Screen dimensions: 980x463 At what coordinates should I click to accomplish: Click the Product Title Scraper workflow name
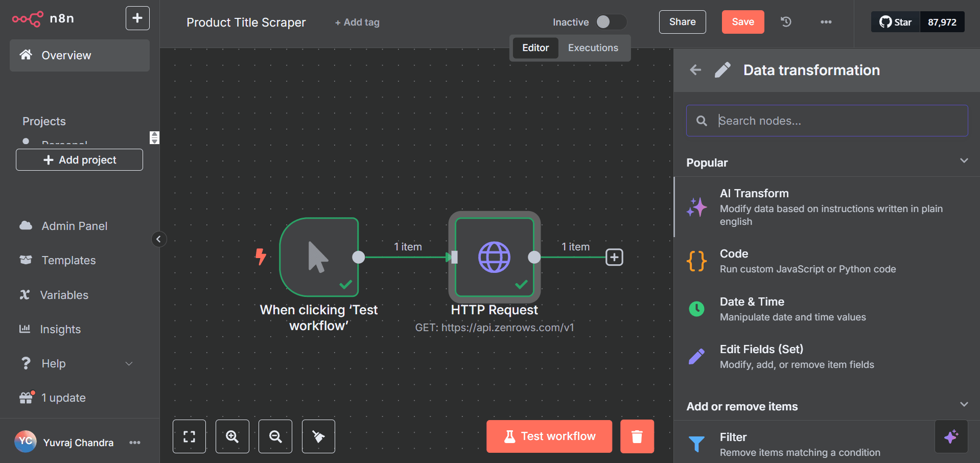pos(246,22)
